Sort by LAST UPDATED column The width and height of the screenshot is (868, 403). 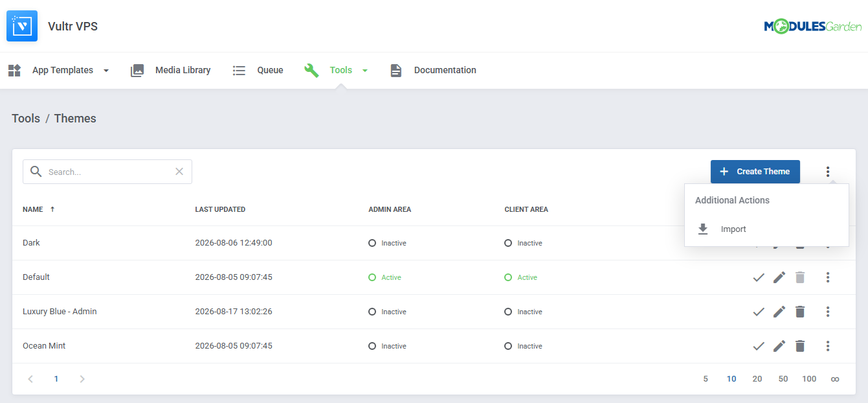coord(220,209)
